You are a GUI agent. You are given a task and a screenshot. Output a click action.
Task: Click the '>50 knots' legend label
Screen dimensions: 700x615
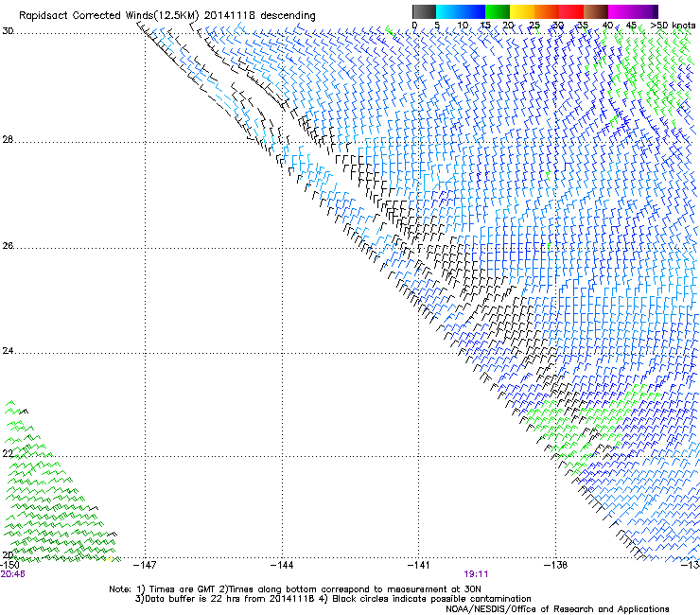[x=673, y=26]
